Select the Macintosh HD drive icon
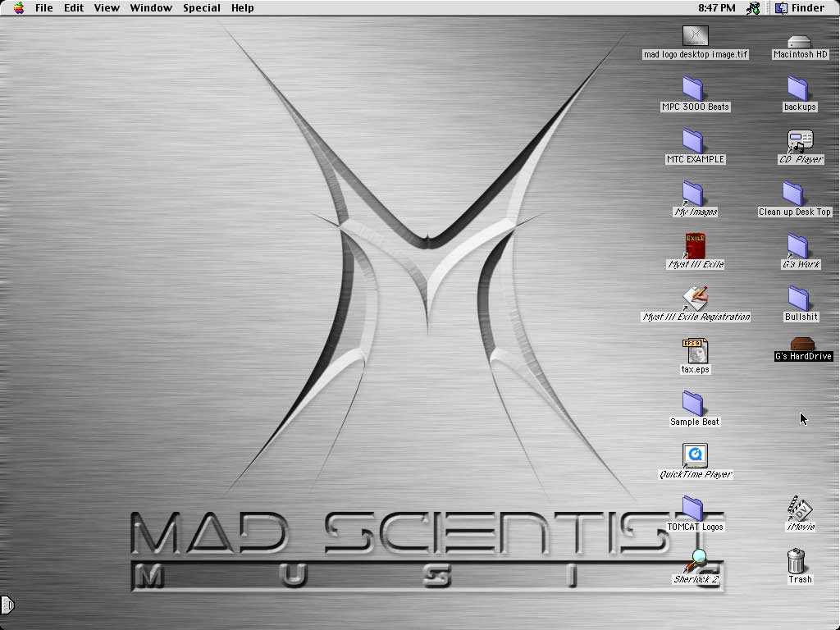This screenshot has width=840, height=630. 799,41
